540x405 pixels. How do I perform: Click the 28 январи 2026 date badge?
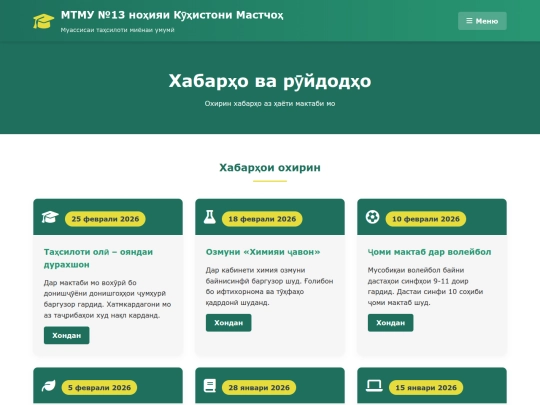click(x=259, y=388)
